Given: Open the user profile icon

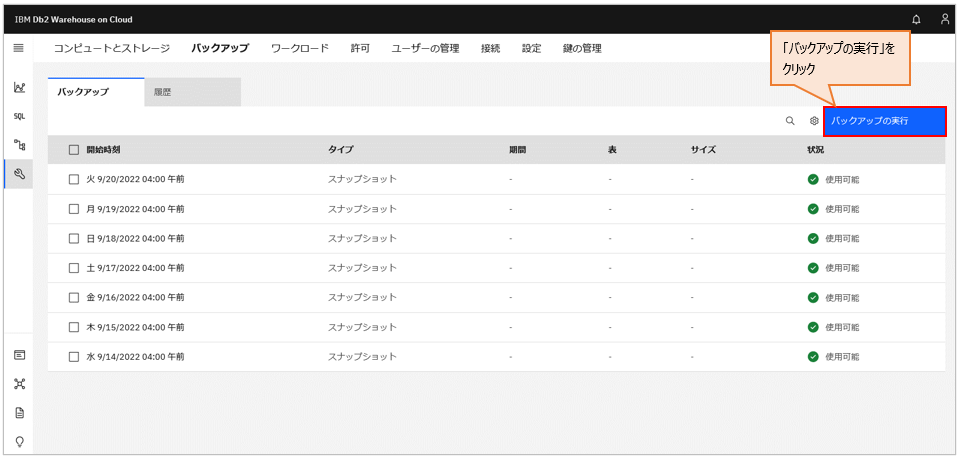Looking at the screenshot, I should click(945, 20).
